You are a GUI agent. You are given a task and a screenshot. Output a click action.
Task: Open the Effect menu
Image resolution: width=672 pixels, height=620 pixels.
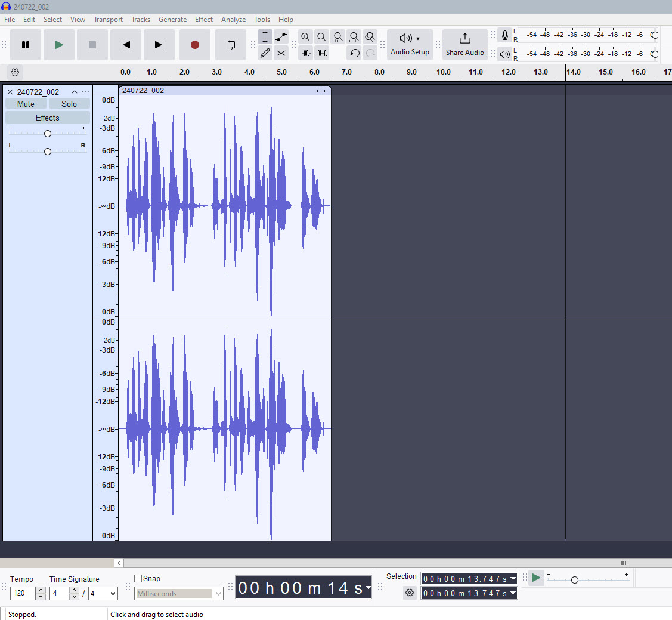point(203,20)
